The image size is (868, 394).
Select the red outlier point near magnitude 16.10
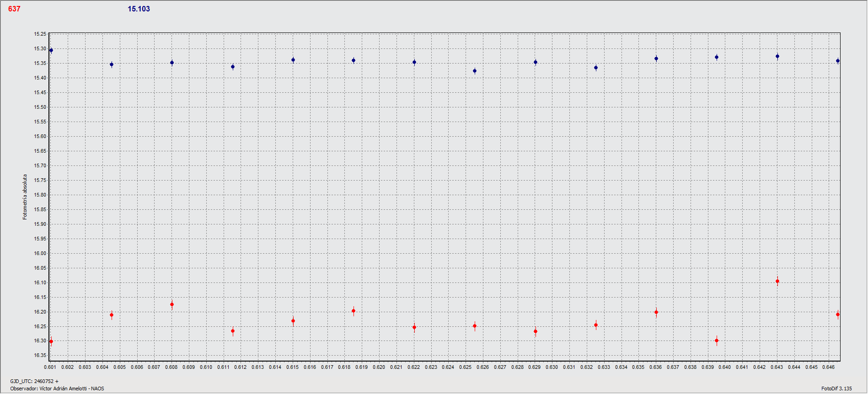click(777, 281)
